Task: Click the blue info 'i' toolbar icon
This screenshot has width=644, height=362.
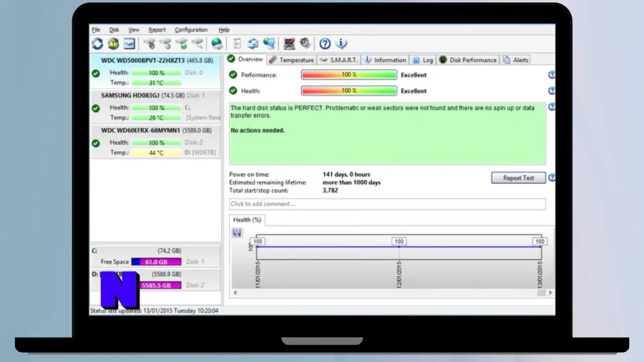Action: [341, 43]
